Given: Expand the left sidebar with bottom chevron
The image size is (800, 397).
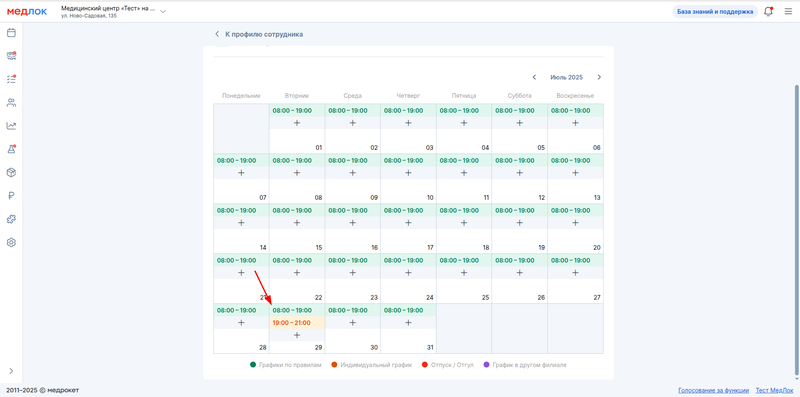Looking at the screenshot, I should tap(11, 371).
